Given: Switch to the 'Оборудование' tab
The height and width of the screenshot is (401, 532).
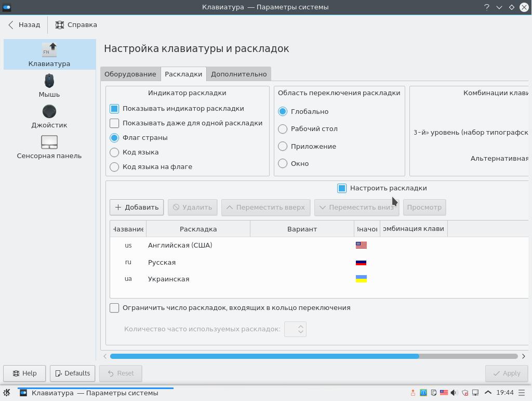Looking at the screenshot, I should (x=130, y=74).
